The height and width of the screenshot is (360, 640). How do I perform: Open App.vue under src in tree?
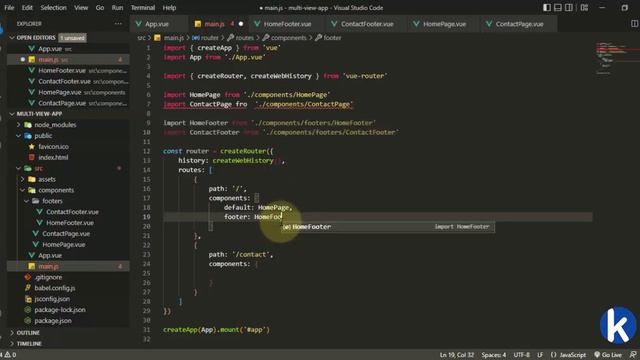[50, 256]
